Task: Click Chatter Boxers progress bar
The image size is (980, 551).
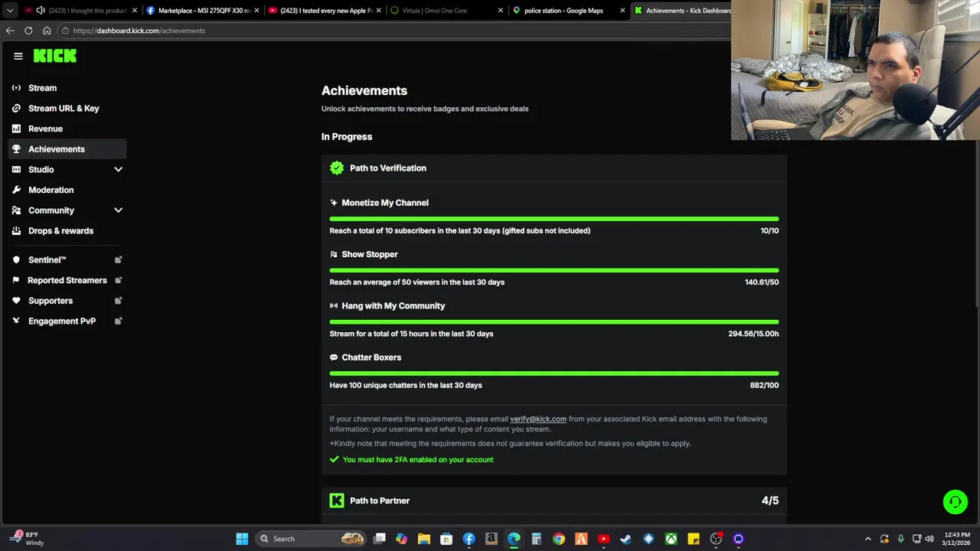Action: tap(554, 373)
